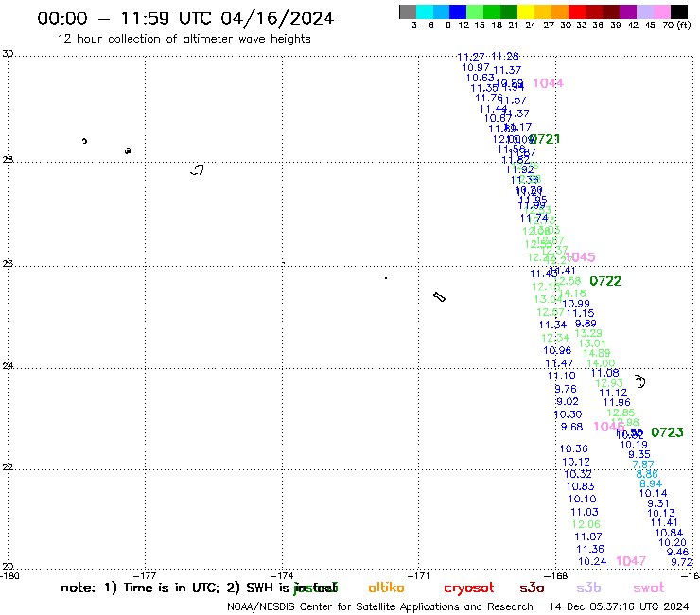Viewport: 700px width, 615px height.
Task: Click the wave height value 10.84
Action: 669,533
